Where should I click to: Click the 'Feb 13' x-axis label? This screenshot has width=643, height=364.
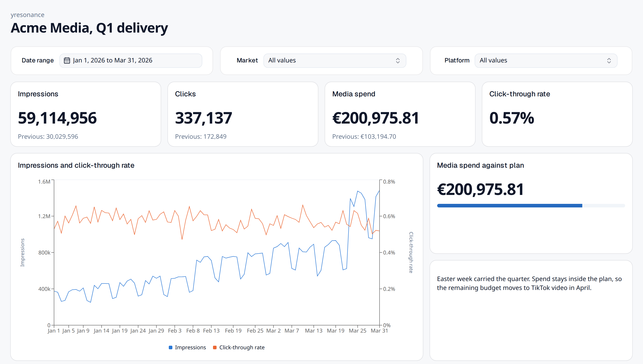point(211,331)
